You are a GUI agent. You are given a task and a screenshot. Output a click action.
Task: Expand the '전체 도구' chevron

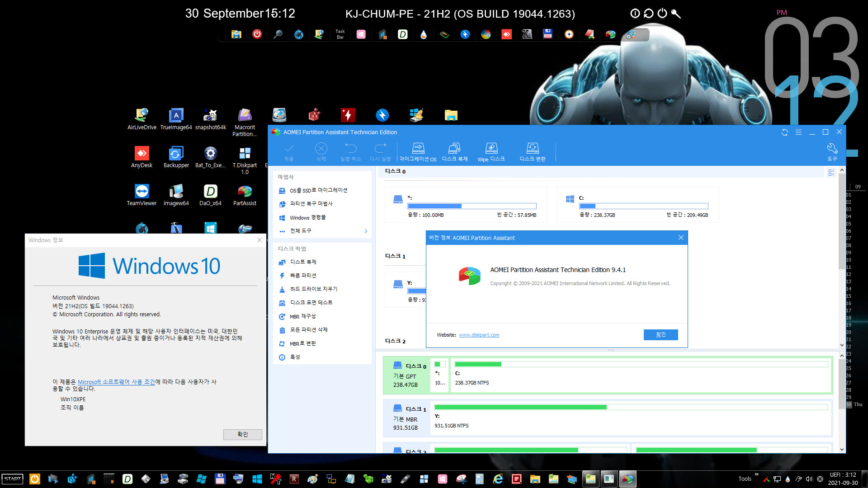[366, 231]
